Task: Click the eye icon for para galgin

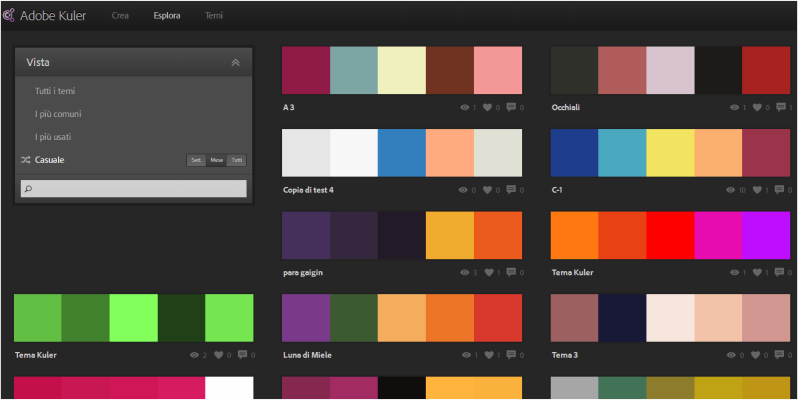Action: point(465,272)
